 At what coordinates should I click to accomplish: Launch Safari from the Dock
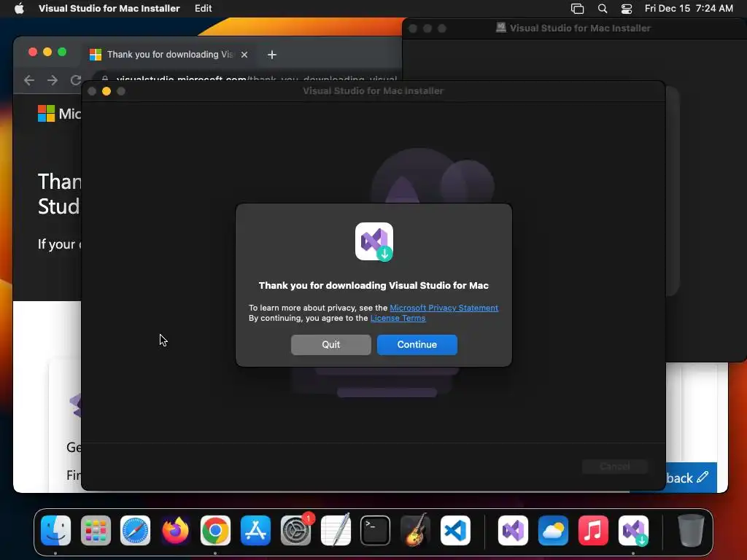135,530
